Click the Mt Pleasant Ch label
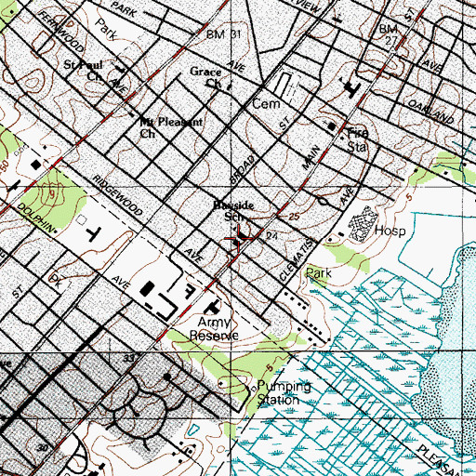Screen dimensions: 476x476 (171, 127)
